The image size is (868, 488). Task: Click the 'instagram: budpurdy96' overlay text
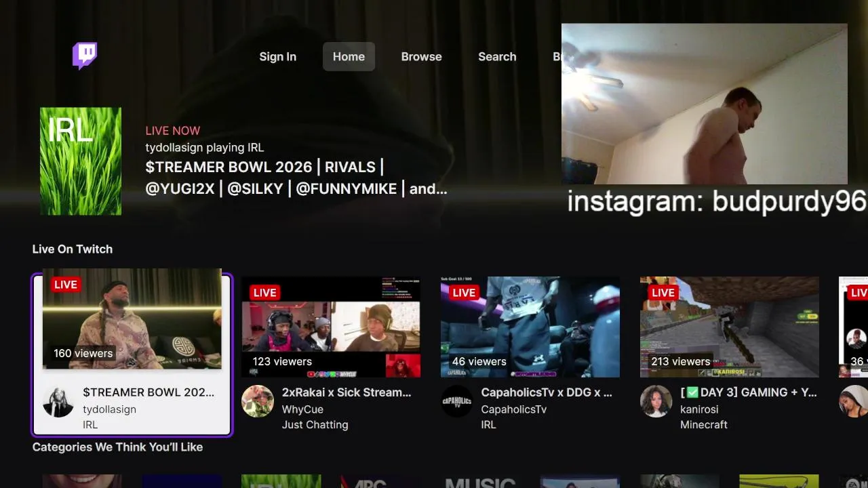[717, 202]
